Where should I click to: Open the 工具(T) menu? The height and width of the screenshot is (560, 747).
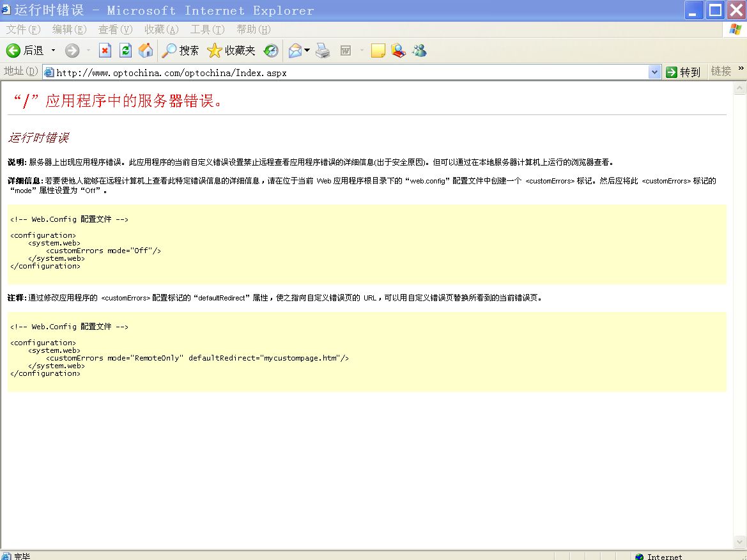pyautogui.click(x=207, y=29)
